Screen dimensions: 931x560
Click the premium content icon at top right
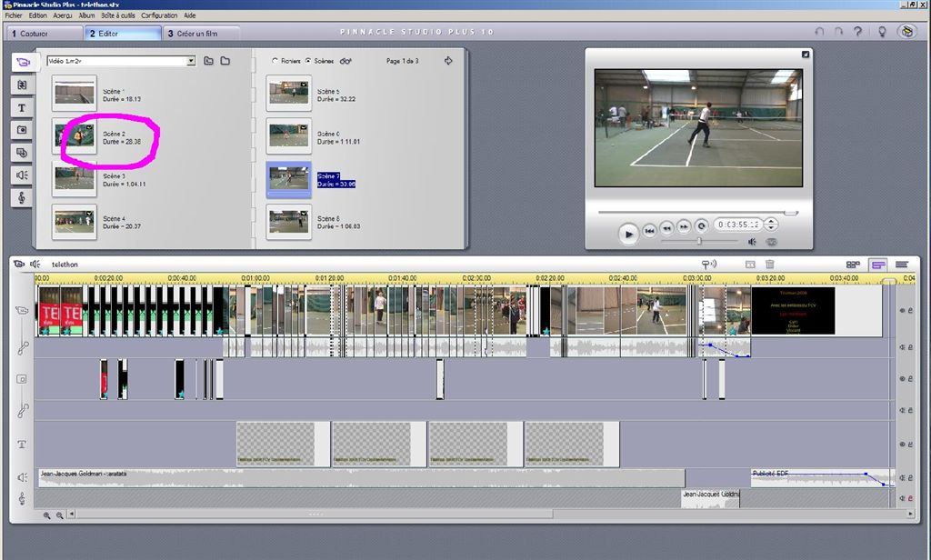[x=907, y=32]
